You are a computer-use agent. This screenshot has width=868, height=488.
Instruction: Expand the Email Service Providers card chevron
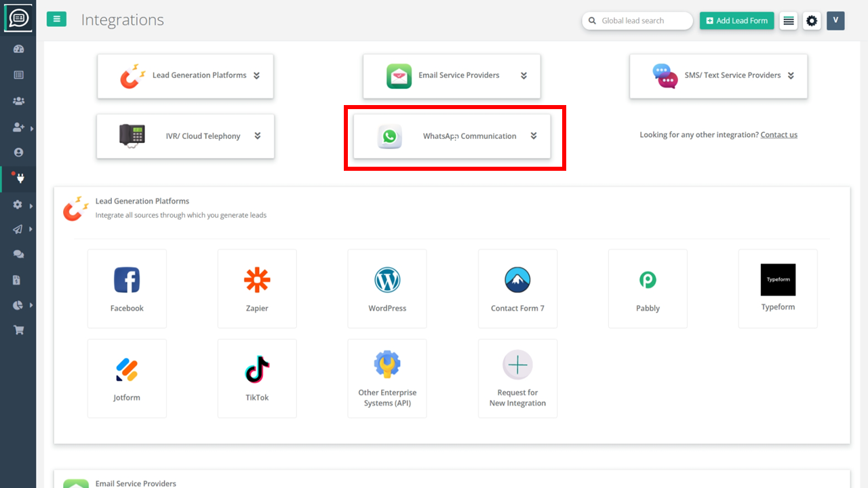click(x=524, y=76)
